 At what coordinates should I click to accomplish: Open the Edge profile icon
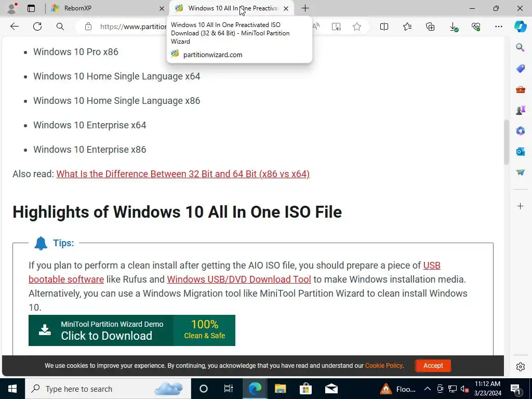12,8
